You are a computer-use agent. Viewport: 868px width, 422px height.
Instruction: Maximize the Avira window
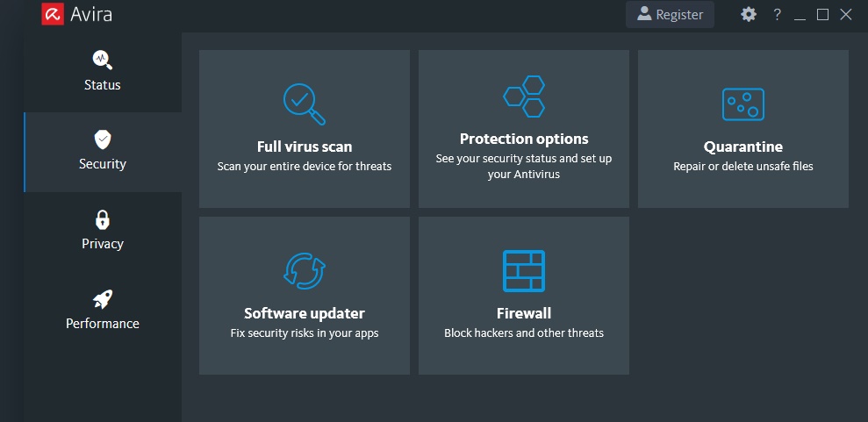pyautogui.click(x=822, y=15)
